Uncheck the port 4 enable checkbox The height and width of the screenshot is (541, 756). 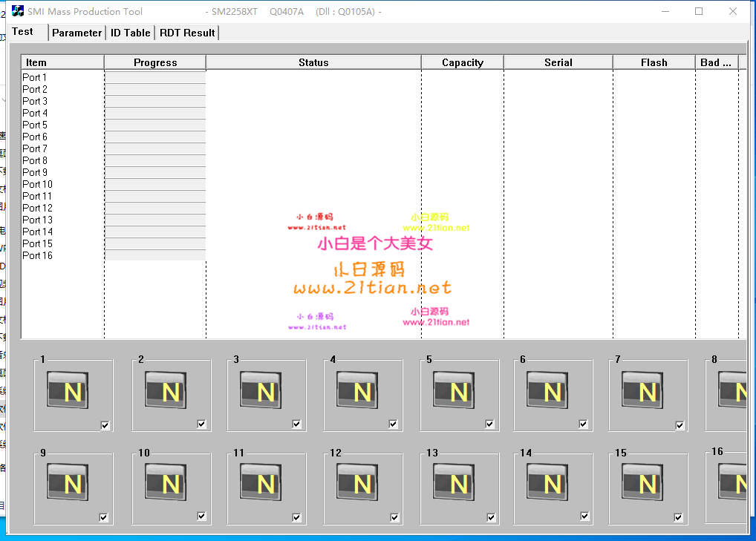(393, 424)
